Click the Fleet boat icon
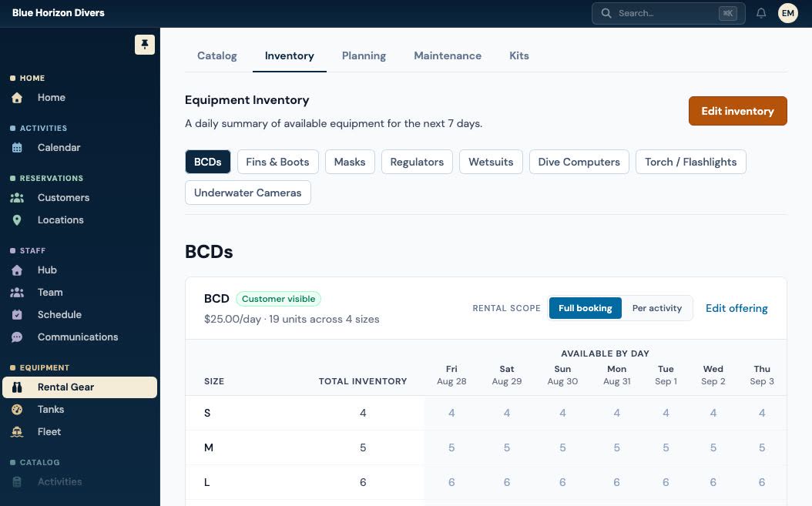Screen dimensions: 812x506 17,432
